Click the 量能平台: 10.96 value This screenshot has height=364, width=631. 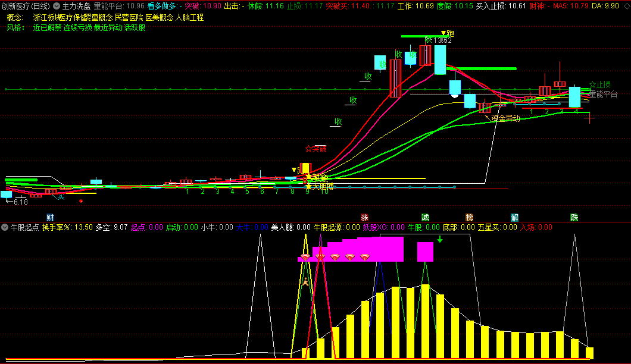[x=119, y=6]
